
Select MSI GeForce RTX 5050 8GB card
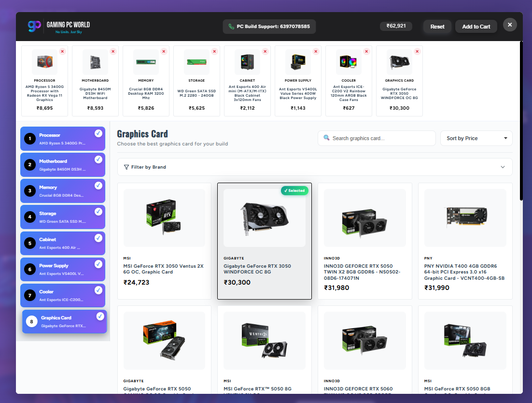click(465, 350)
